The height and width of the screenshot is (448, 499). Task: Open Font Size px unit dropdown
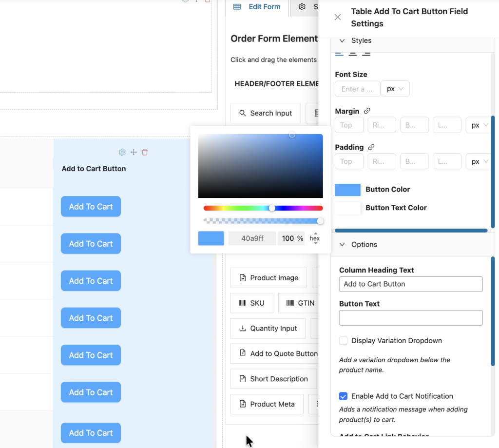click(x=395, y=89)
